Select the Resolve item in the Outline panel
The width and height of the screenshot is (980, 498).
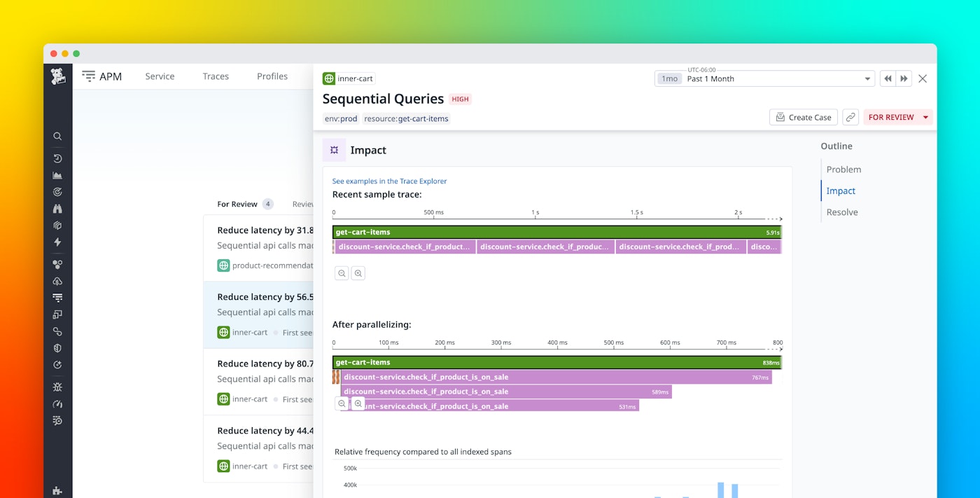(x=841, y=212)
